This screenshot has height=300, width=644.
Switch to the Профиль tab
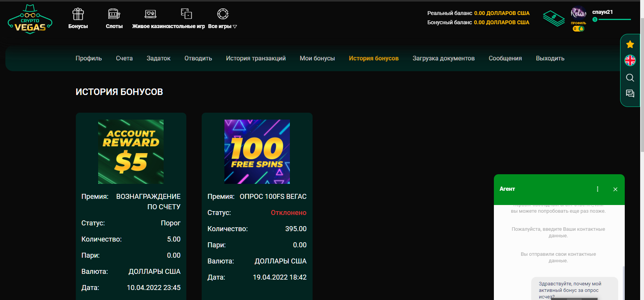pos(89,58)
